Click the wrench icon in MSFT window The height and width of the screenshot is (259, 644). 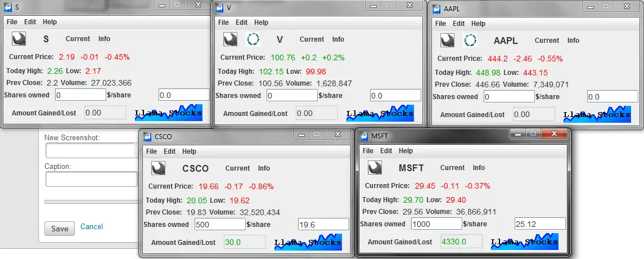375,168
